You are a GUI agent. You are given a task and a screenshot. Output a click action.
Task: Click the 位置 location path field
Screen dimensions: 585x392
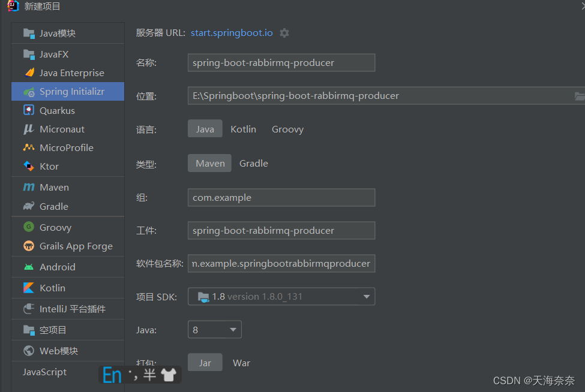pyautogui.click(x=386, y=96)
